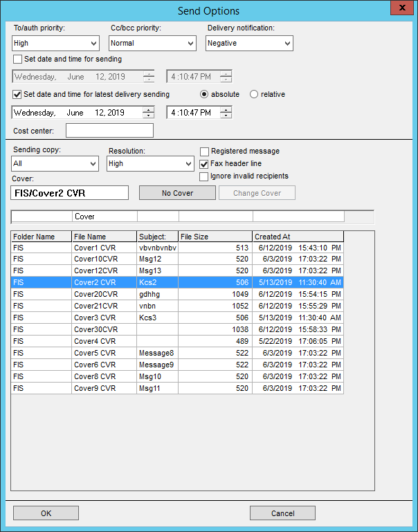Open the Resolution dropdown

coord(150,164)
